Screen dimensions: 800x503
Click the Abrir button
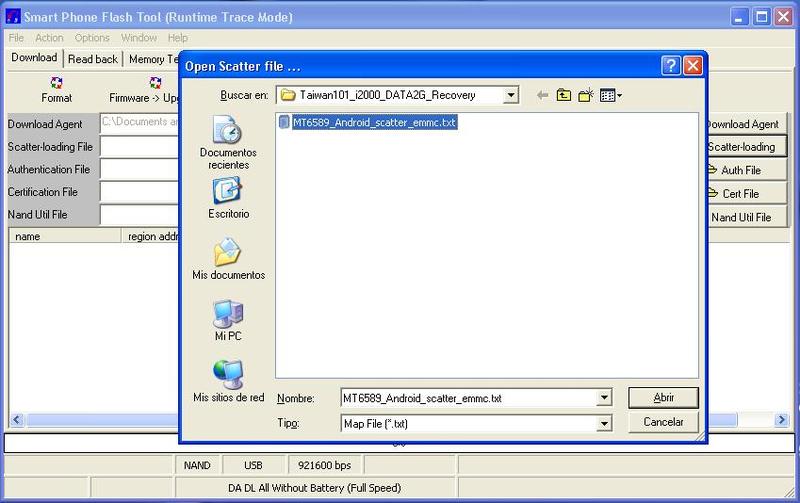(663, 397)
